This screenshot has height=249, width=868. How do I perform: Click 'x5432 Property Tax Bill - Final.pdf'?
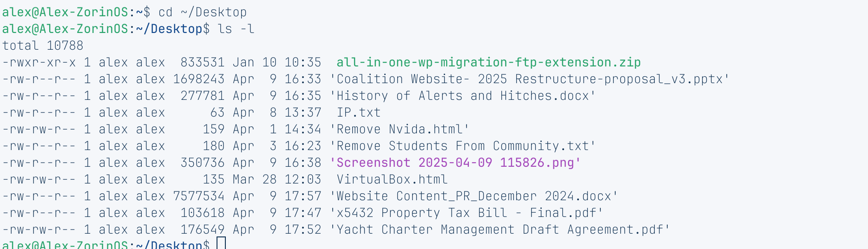pos(467,213)
